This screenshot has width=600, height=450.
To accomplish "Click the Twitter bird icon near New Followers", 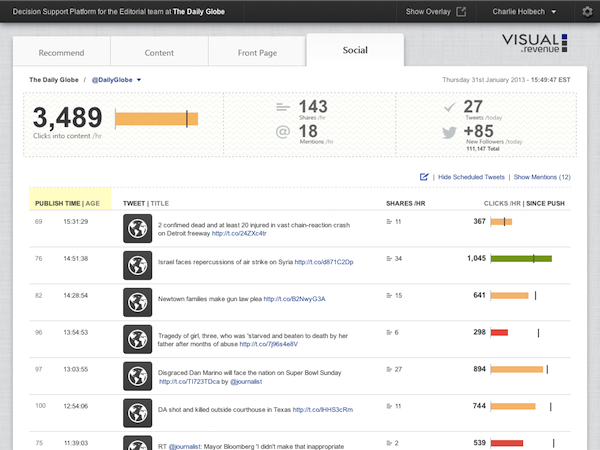I will [x=449, y=132].
